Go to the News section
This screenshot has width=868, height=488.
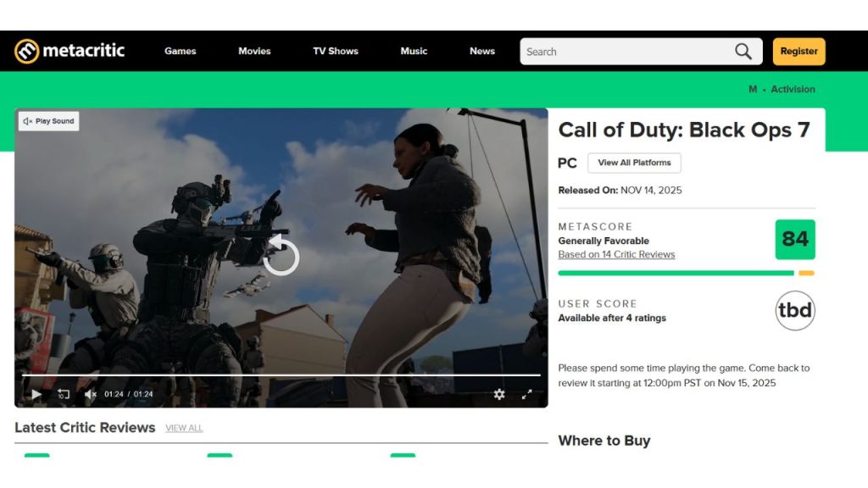pos(482,51)
